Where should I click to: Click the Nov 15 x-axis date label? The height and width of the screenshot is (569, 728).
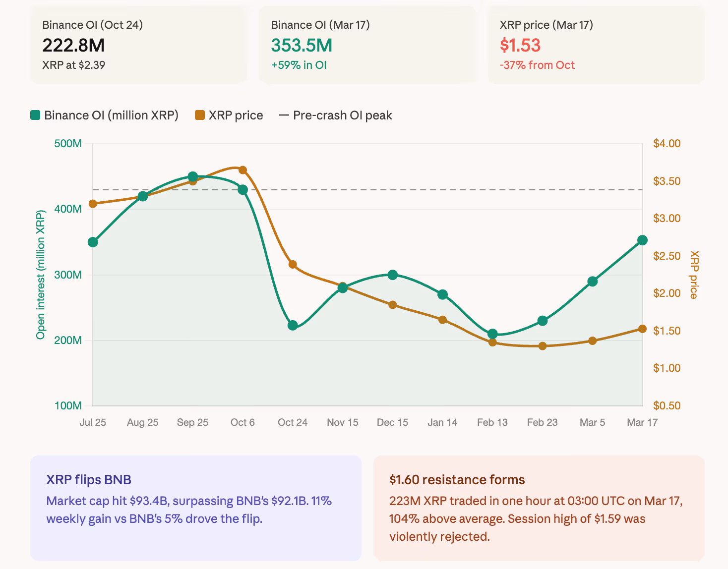tap(343, 422)
